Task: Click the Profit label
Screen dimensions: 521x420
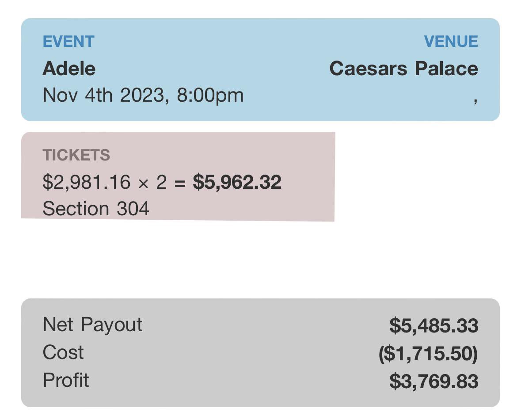Action: pyautogui.click(x=66, y=380)
